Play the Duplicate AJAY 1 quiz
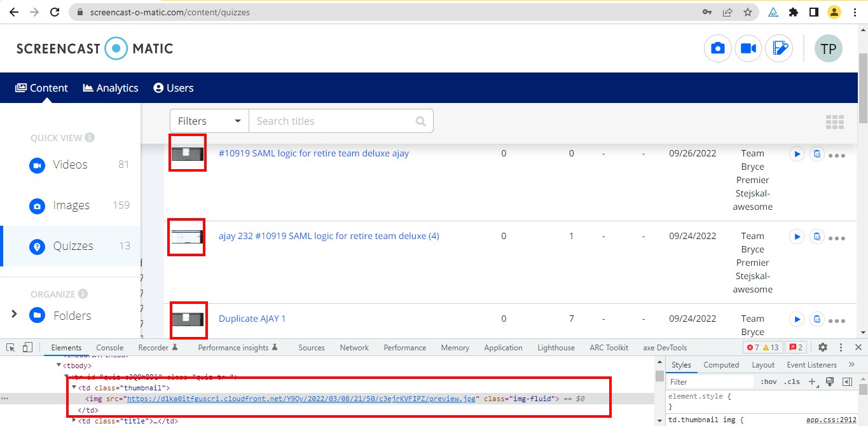This screenshot has height=426, width=868. click(796, 319)
